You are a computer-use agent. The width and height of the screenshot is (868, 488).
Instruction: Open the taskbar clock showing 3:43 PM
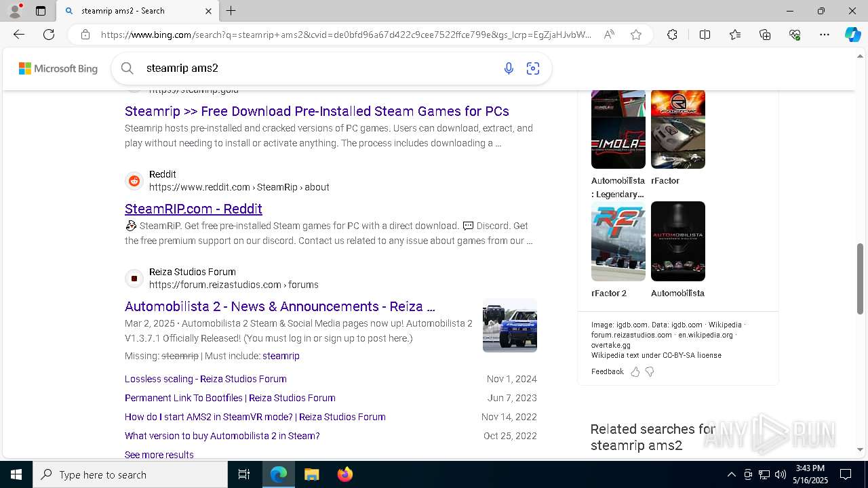810,474
